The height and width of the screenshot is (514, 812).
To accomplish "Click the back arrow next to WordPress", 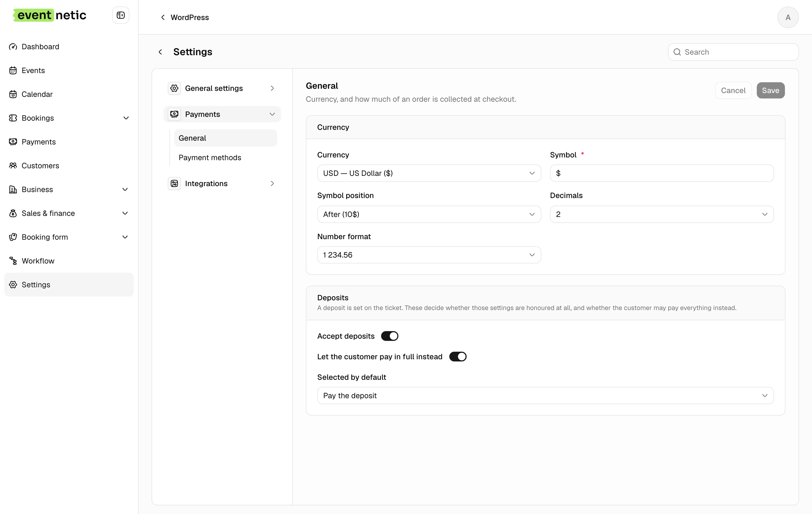I will (163, 17).
